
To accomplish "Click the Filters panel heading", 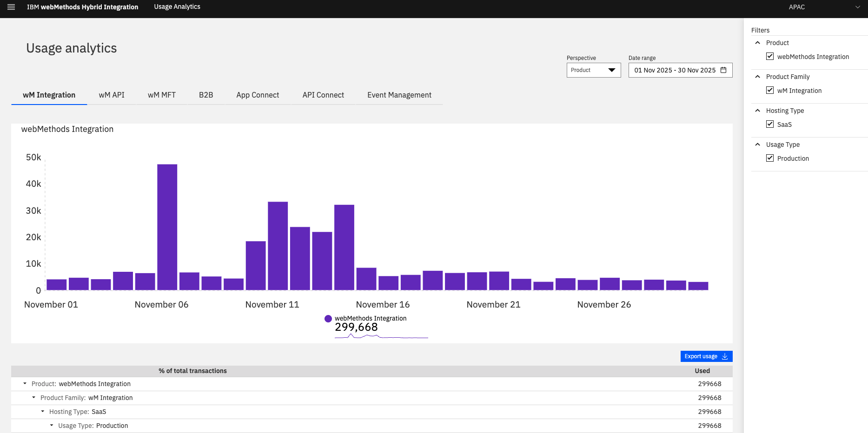I will point(760,30).
